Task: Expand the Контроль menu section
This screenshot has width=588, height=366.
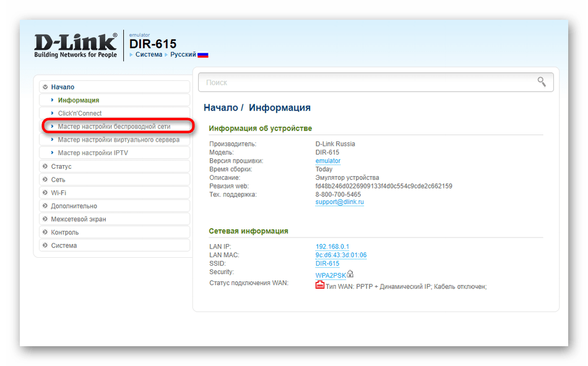Action: tap(115, 232)
